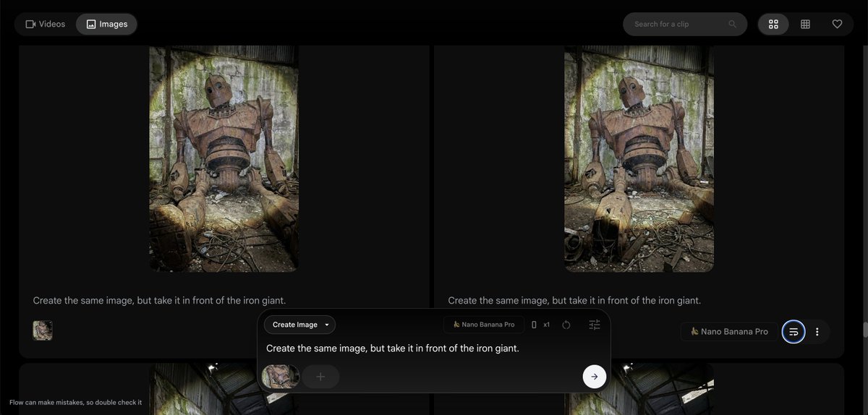Image resolution: width=868 pixels, height=415 pixels.
Task: Click the reuse prompt icon on right card
Action: (793, 332)
